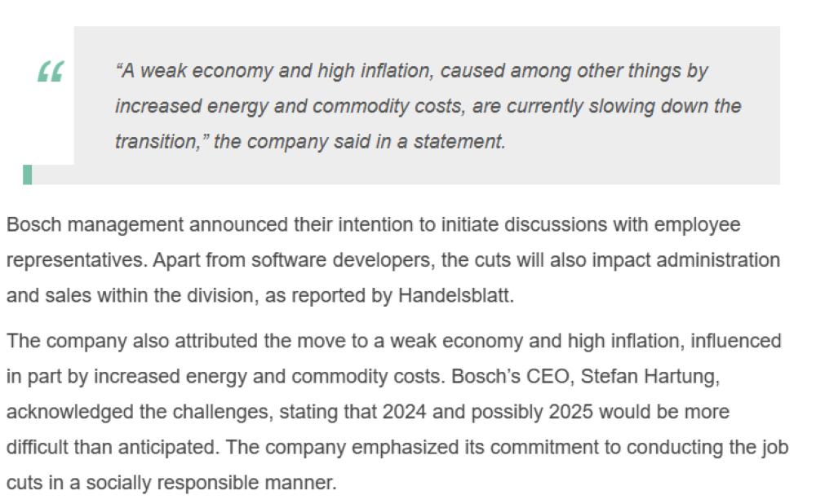Click the name 'Stefan Hartung'
This screenshot has width=816, height=504.
(650, 377)
